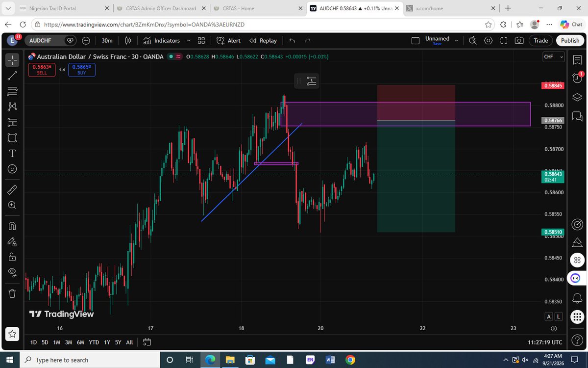The image size is (588, 368).
Task: Expand the layout management dropdown arrow
Action: (457, 41)
